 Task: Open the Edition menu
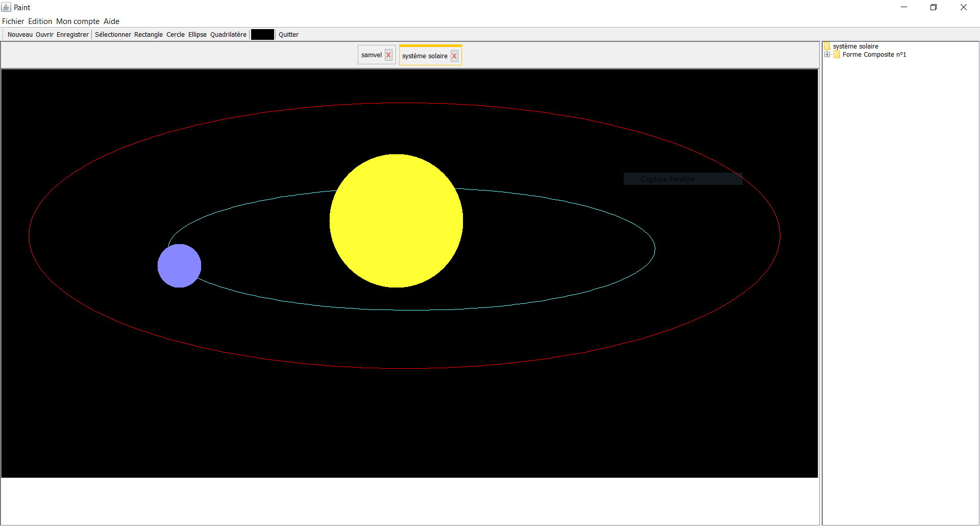click(40, 21)
